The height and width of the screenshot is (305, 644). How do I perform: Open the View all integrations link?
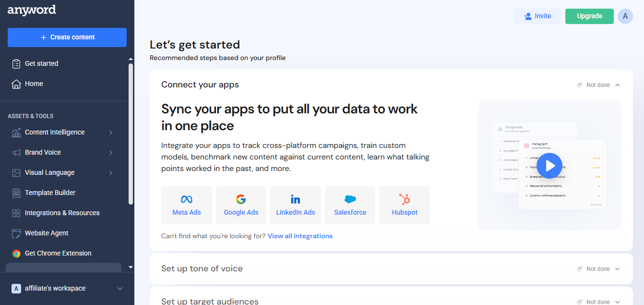[300, 236]
